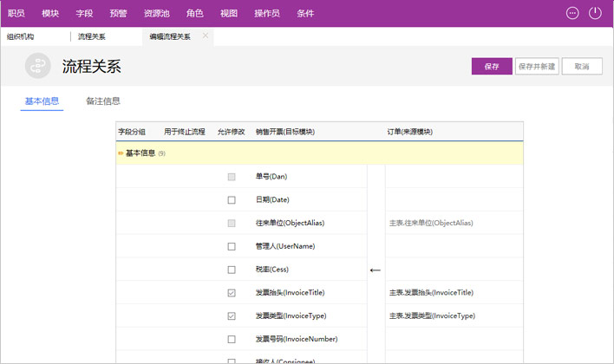Close the 编辑流程关系 tab
This screenshot has width=614, height=364.
(206, 36)
